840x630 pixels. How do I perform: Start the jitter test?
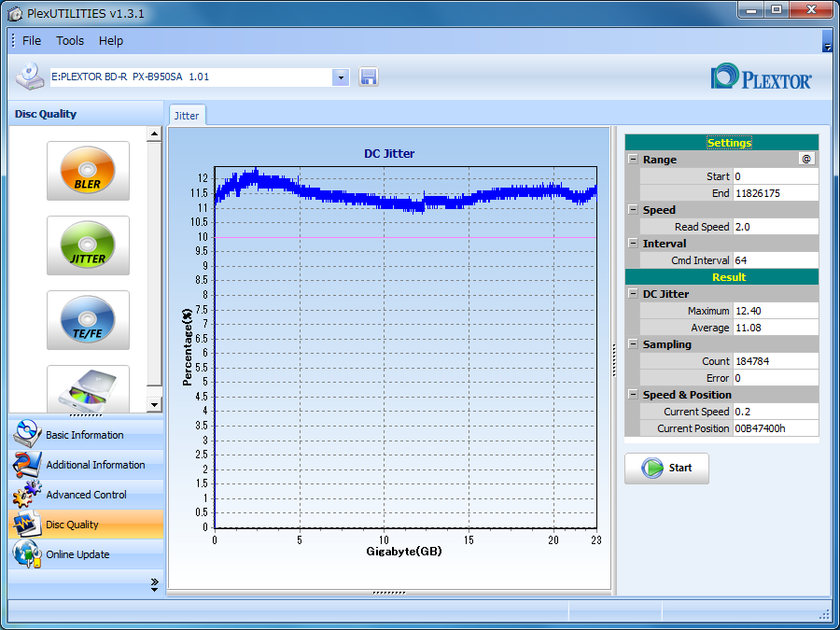(666, 469)
